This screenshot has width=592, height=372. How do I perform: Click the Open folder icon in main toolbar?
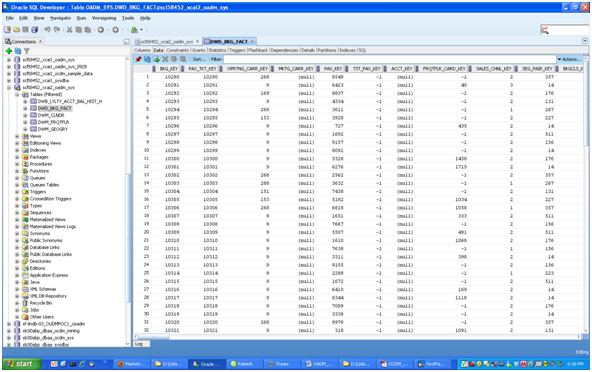point(17,29)
